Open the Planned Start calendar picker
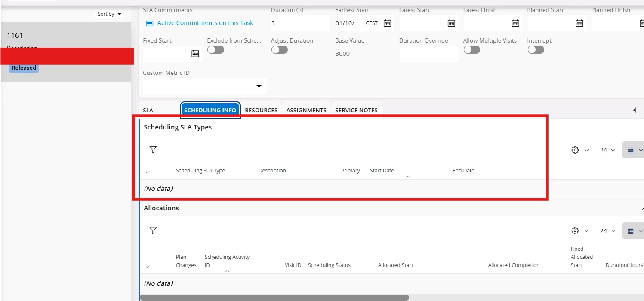 pyautogui.click(x=579, y=23)
